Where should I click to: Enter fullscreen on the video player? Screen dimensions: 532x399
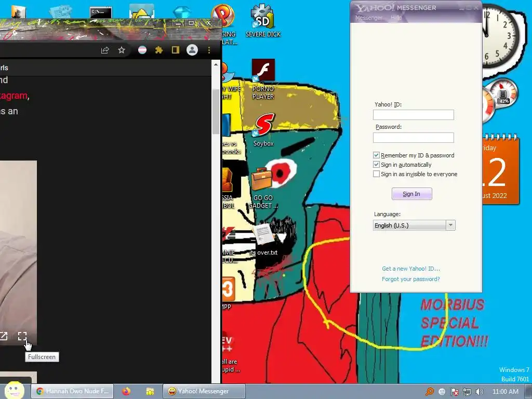22,336
